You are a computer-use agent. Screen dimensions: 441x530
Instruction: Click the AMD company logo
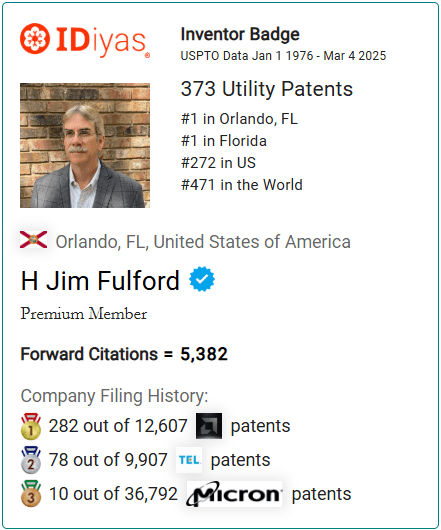pos(209,426)
